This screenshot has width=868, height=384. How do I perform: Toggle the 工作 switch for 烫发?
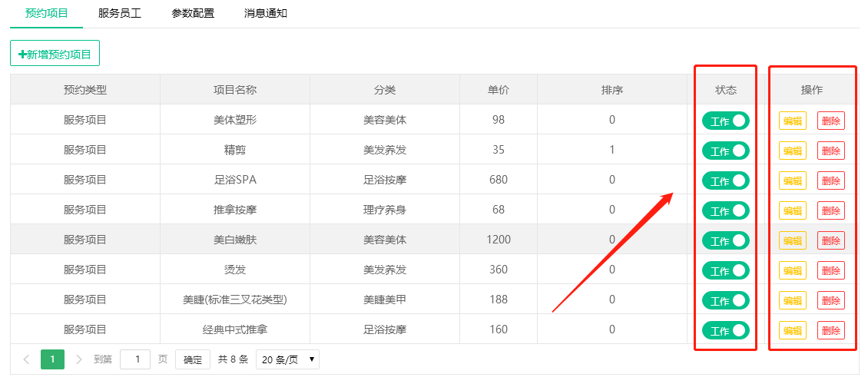[726, 270]
